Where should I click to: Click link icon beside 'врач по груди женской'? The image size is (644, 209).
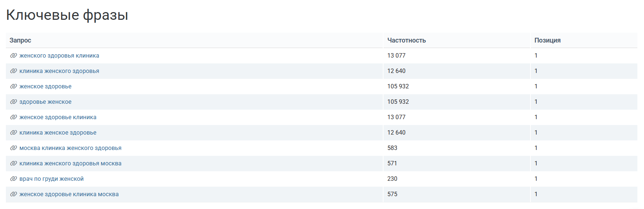(14, 179)
